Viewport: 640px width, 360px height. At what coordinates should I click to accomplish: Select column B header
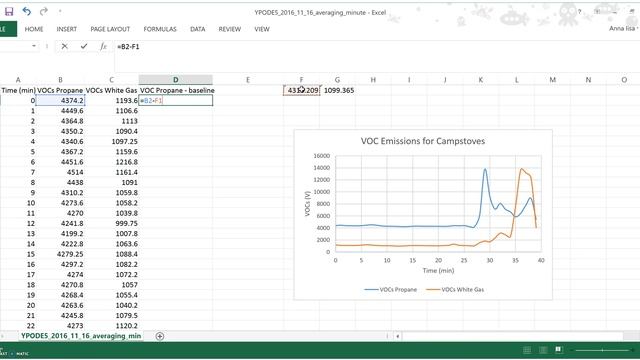coord(60,80)
